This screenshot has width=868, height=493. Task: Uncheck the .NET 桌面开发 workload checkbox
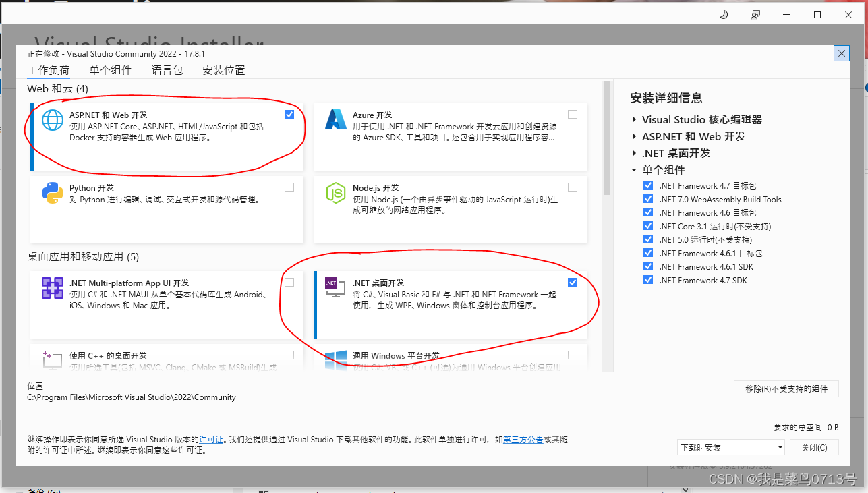click(573, 282)
